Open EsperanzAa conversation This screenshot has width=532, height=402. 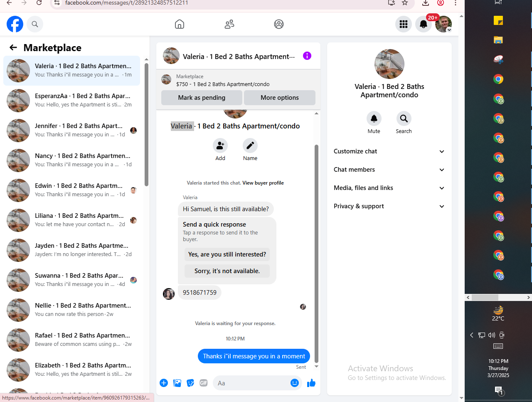[71, 101]
